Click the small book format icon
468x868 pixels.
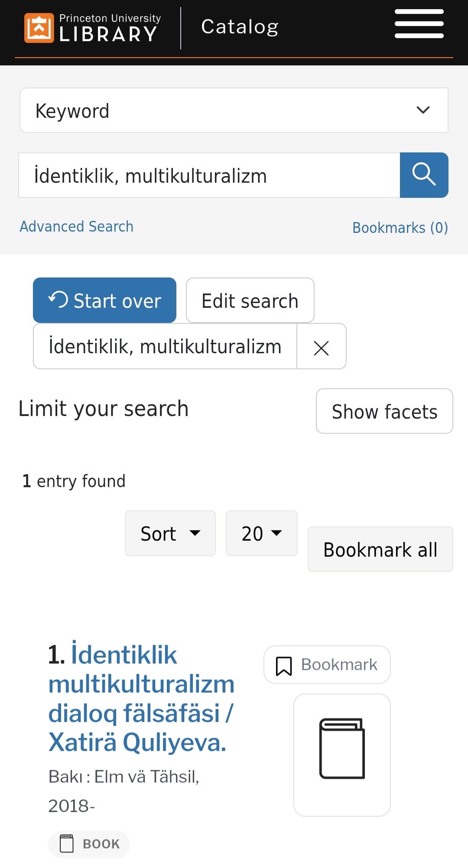pos(67,844)
